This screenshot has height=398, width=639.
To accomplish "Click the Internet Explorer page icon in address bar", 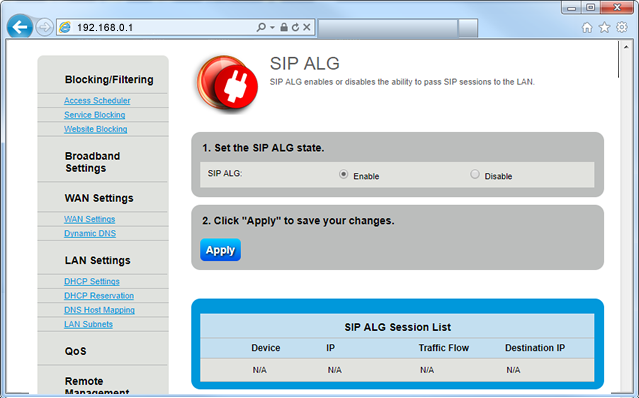I will [x=65, y=27].
